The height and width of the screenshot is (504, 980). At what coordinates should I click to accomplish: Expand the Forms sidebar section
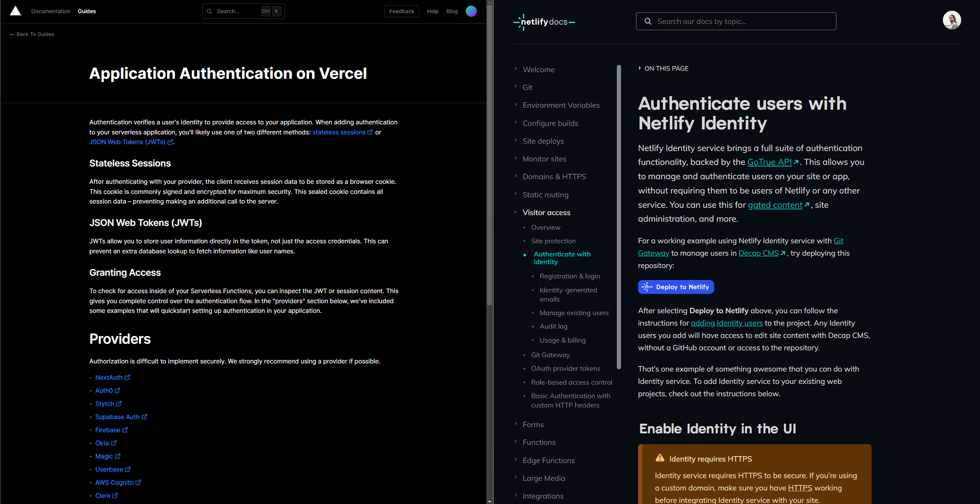pos(516,424)
